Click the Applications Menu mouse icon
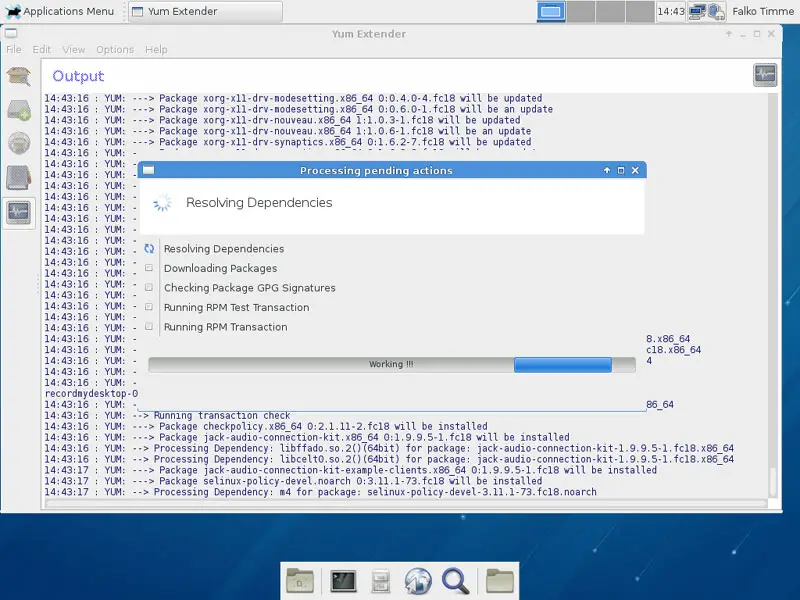Screen dimensions: 800x600 (13, 11)
